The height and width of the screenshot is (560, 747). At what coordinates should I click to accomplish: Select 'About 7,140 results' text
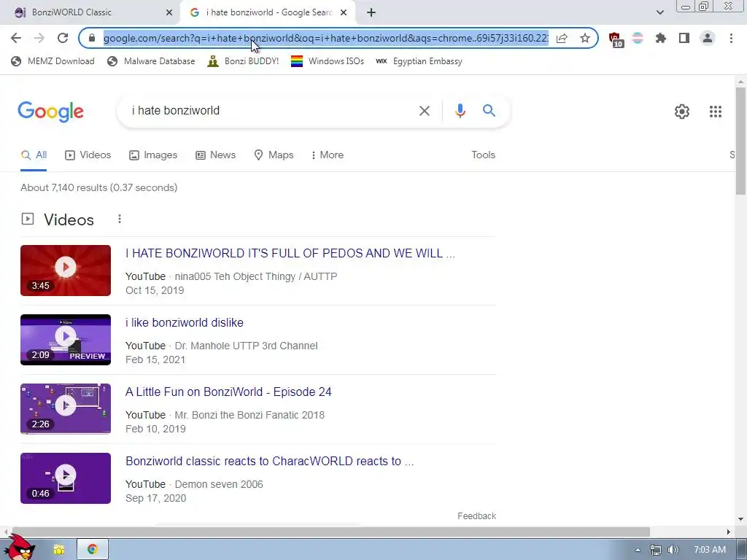(x=64, y=187)
